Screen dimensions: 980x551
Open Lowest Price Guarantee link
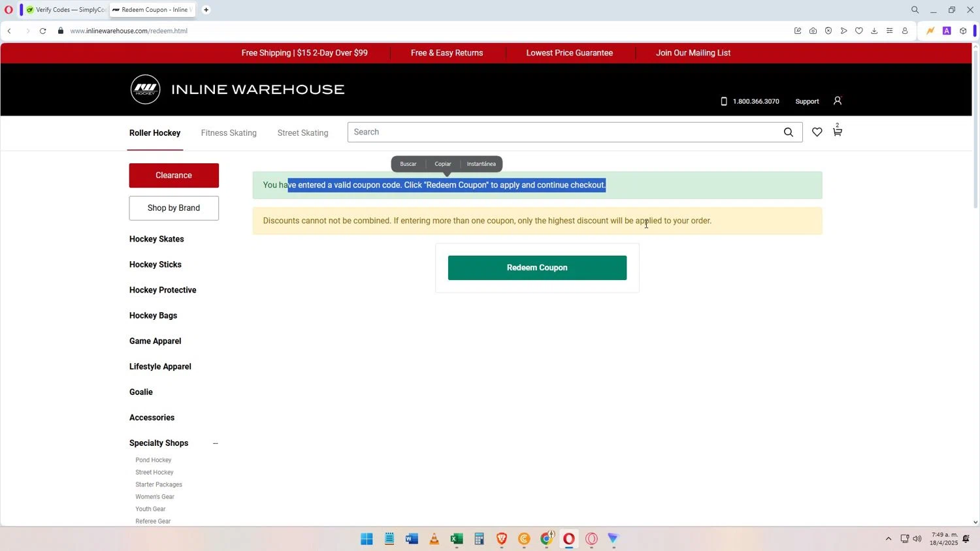(x=570, y=53)
